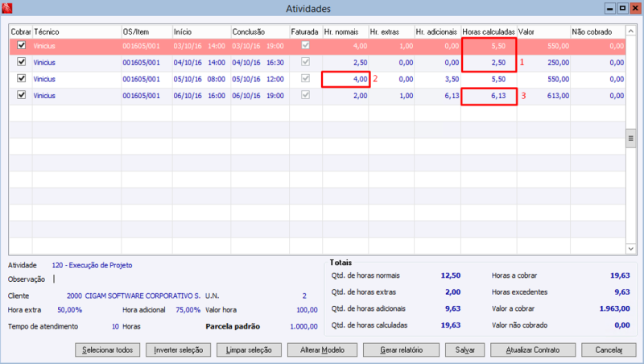Click start time 05/10/16 08:00

pos(199,79)
